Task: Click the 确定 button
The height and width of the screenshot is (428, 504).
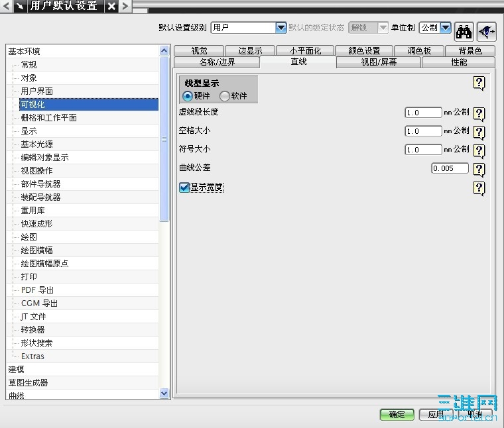Action: (397, 415)
